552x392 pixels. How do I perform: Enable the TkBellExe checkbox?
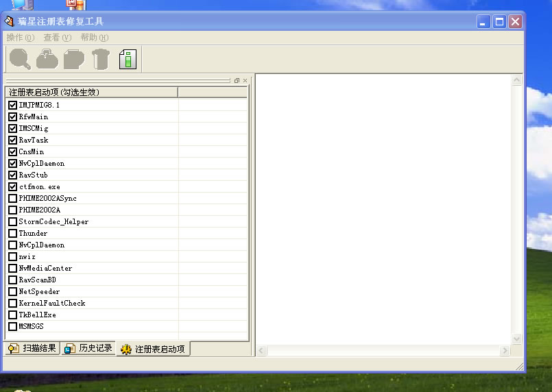pyautogui.click(x=12, y=315)
